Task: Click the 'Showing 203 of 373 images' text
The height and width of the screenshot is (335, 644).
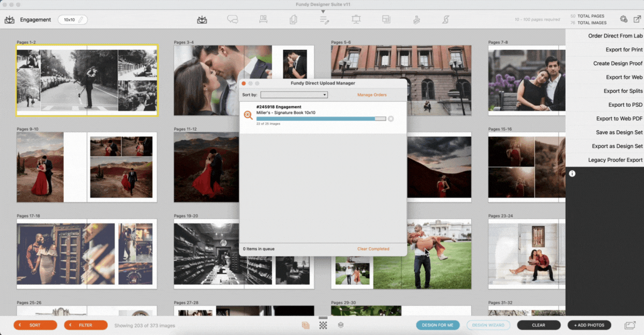Action: [x=144, y=325]
